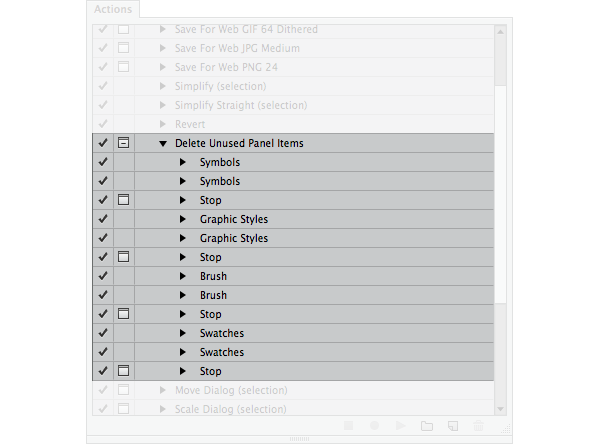Click the Create New Action icon
The height and width of the screenshot is (444, 600).
coord(453,426)
